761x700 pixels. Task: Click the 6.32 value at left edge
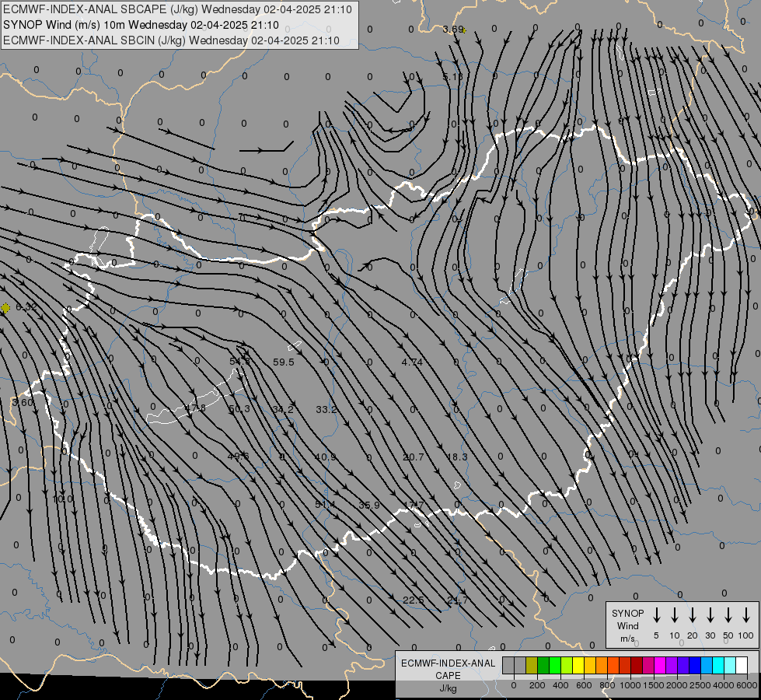click(x=26, y=307)
